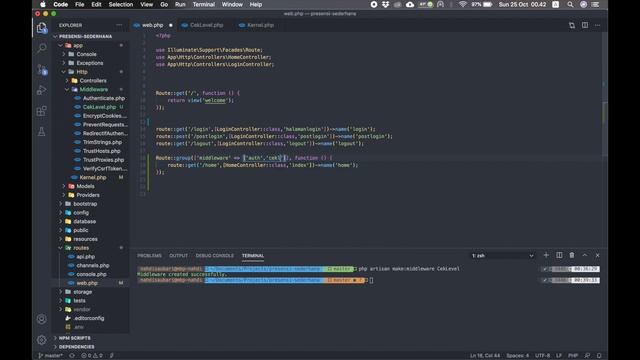Open Spotlight search in macOS menu bar
The height and width of the screenshot is (360, 640).
[570, 4]
